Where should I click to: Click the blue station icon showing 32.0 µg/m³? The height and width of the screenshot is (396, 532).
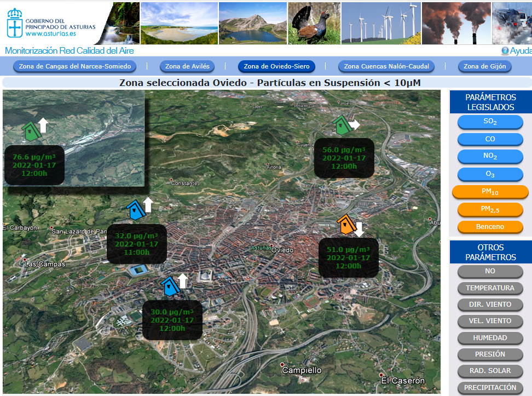(x=135, y=210)
